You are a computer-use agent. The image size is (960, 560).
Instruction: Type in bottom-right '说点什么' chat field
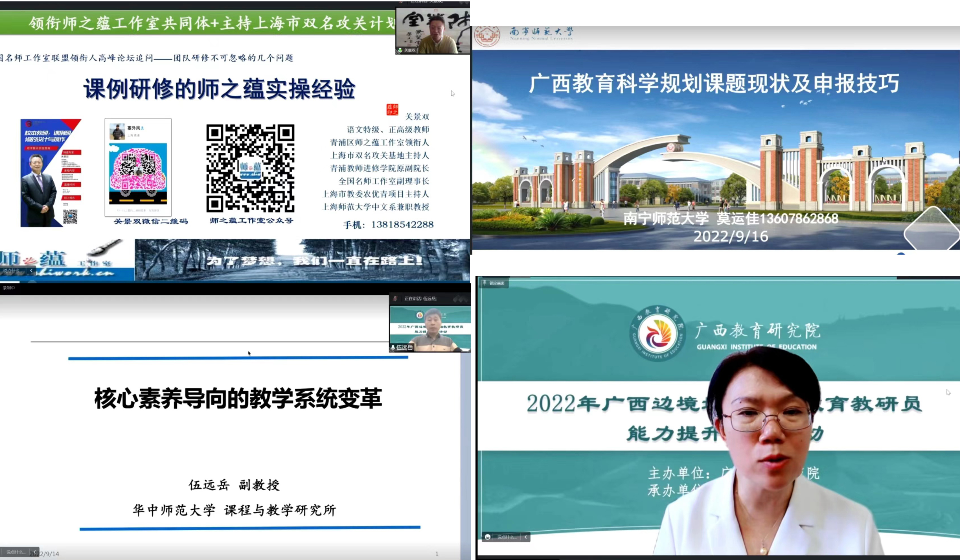tap(507, 537)
